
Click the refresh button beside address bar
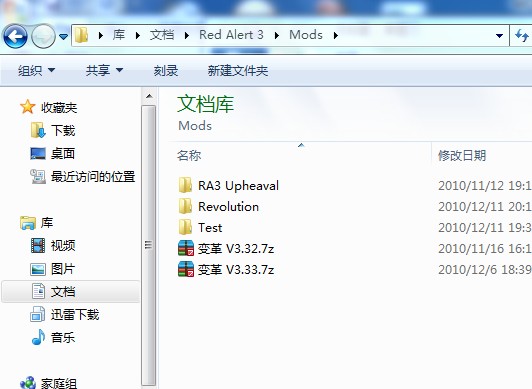(x=521, y=35)
